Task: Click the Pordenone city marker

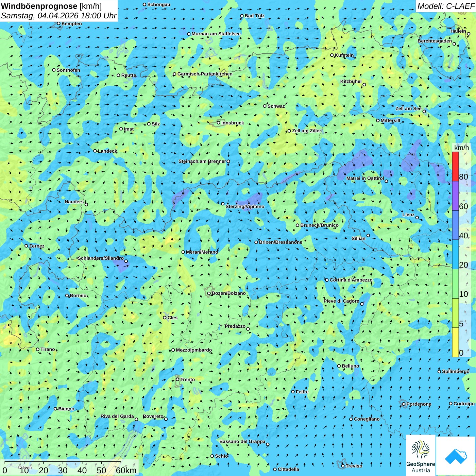Action: [x=404, y=404]
